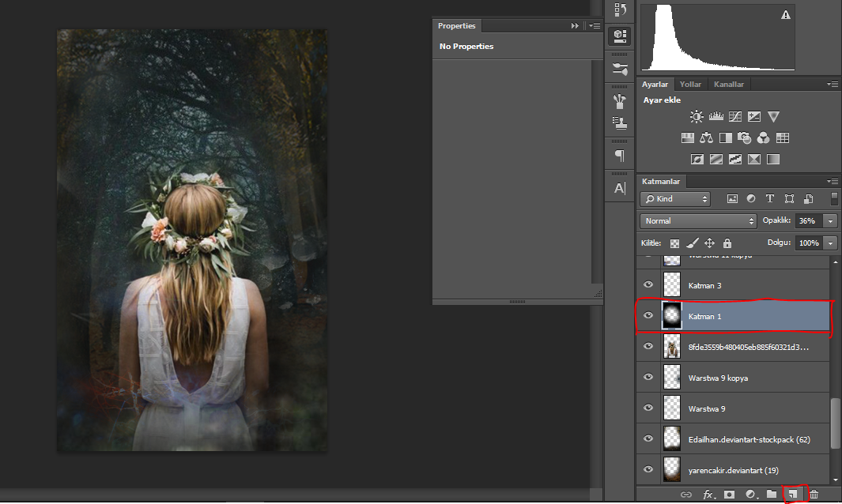Image resolution: width=842 pixels, height=504 pixels.
Task: Switch to the Yollar tab
Action: [x=690, y=85]
